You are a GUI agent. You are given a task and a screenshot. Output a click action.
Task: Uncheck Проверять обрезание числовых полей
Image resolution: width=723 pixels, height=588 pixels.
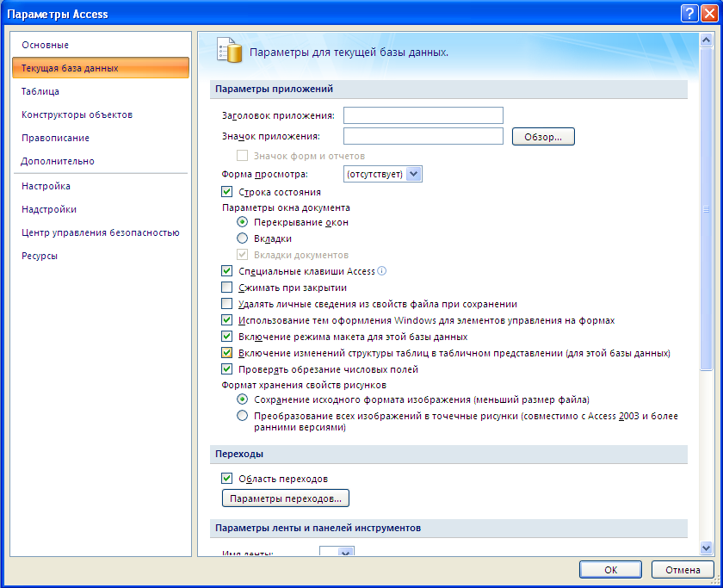coord(227,369)
